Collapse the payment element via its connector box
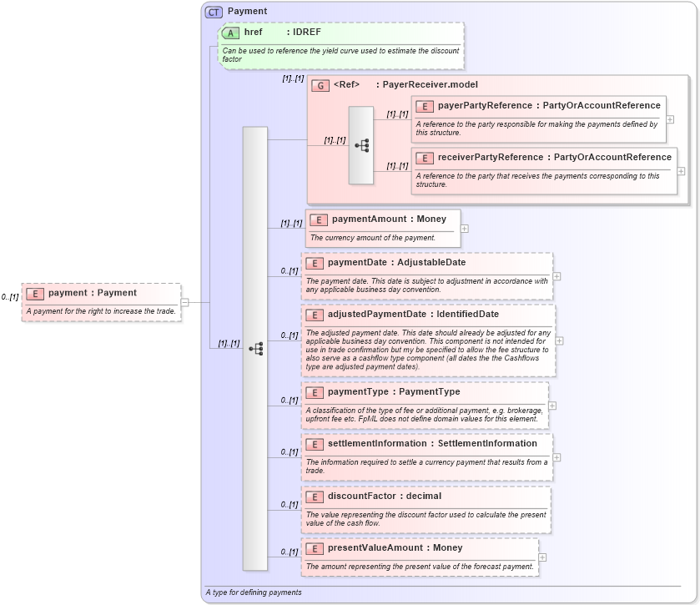Image resolution: width=700 pixels, height=605 pixels. click(x=185, y=300)
